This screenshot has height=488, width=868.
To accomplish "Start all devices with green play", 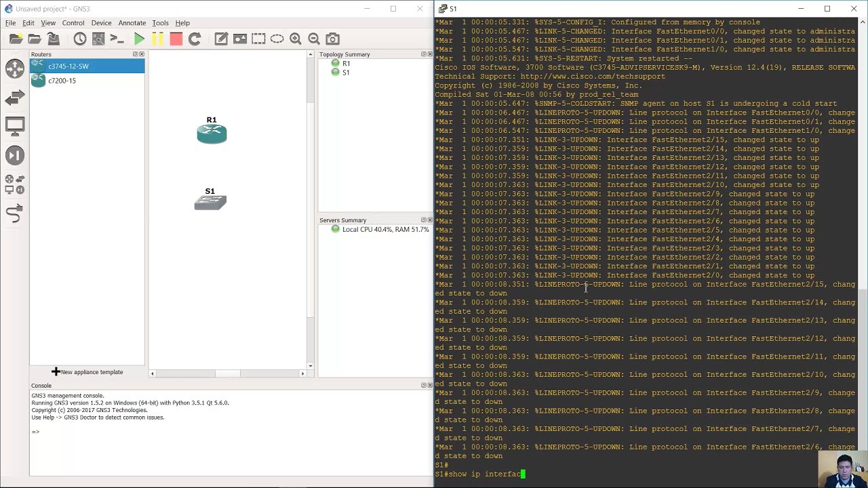I will [139, 39].
